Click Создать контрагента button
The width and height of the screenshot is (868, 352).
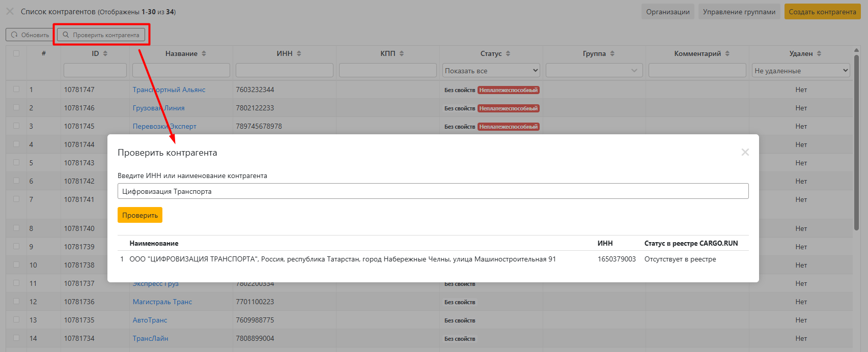click(x=822, y=12)
